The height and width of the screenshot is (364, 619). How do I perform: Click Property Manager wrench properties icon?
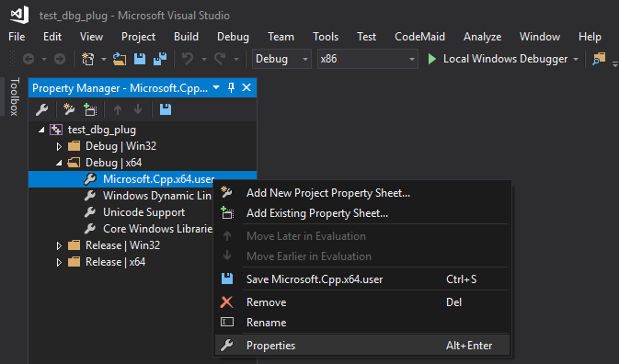coord(41,109)
